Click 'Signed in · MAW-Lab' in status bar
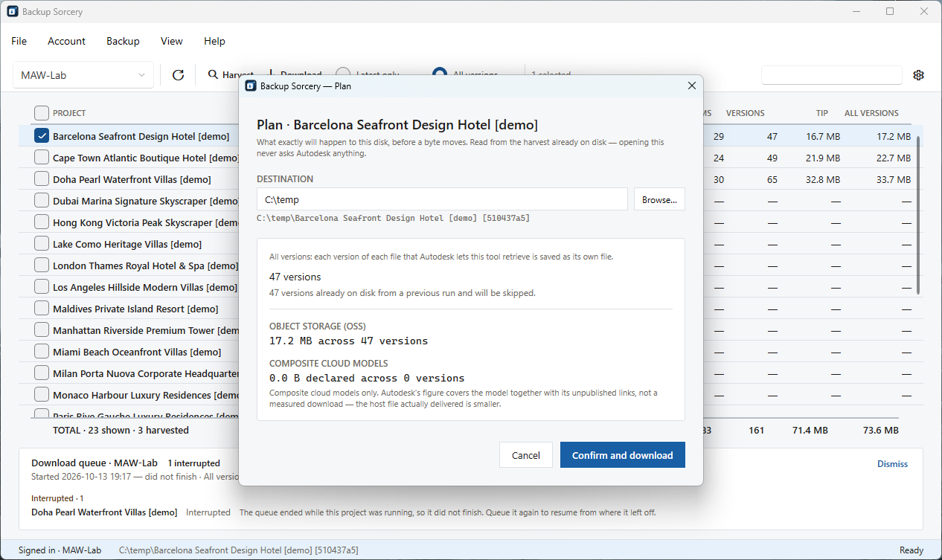The image size is (942, 560). pyautogui.click(x=60, y=550)
